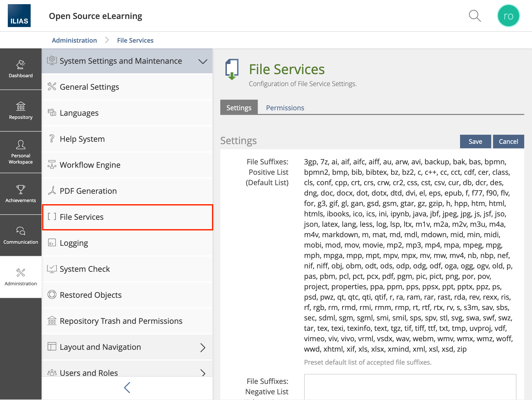Click the ILIAS logo
The width and height of the screenshot is (532, 400).
pos(19,16)
